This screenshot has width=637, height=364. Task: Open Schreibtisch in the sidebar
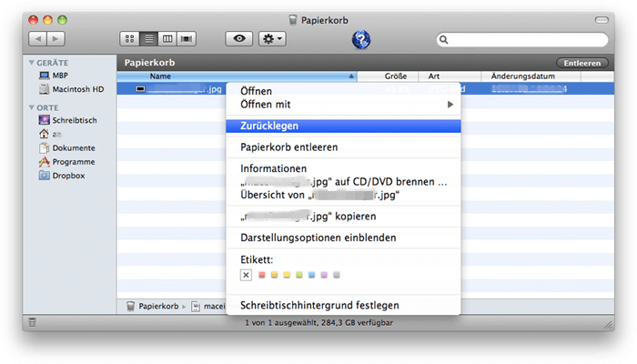(68, 120)
